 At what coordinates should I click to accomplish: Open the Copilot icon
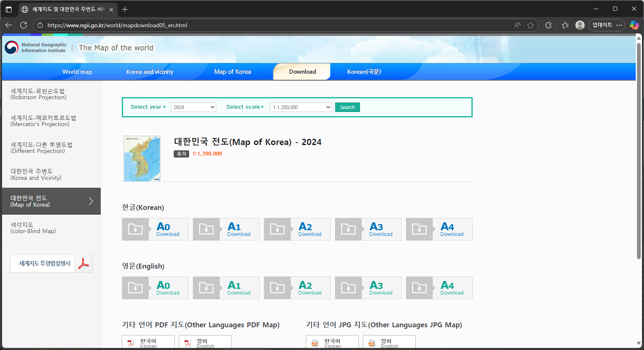(635, 25)
